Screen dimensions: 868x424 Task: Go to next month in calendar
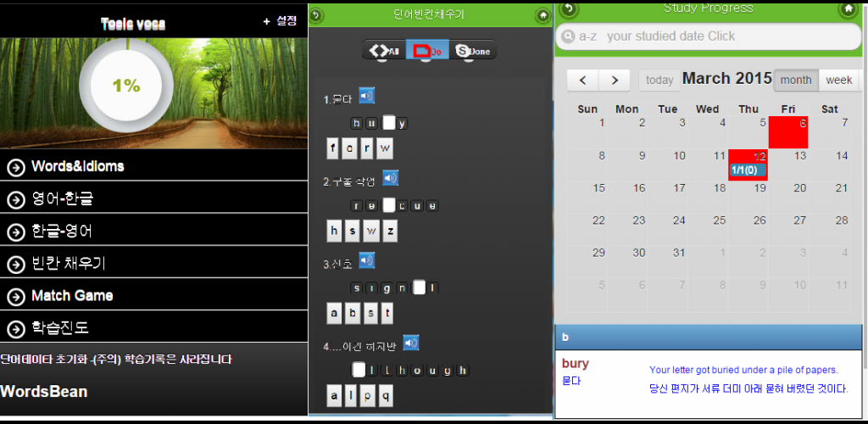[615, 81]
